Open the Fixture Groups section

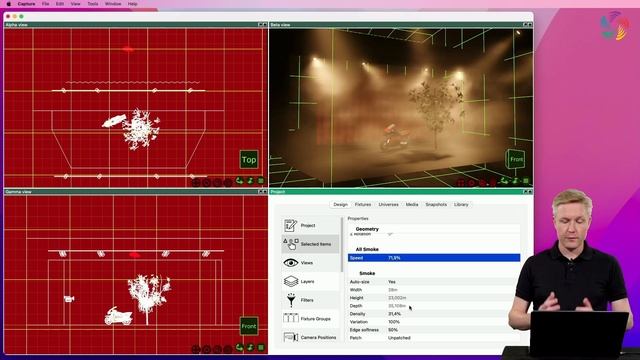coord(310,319)
